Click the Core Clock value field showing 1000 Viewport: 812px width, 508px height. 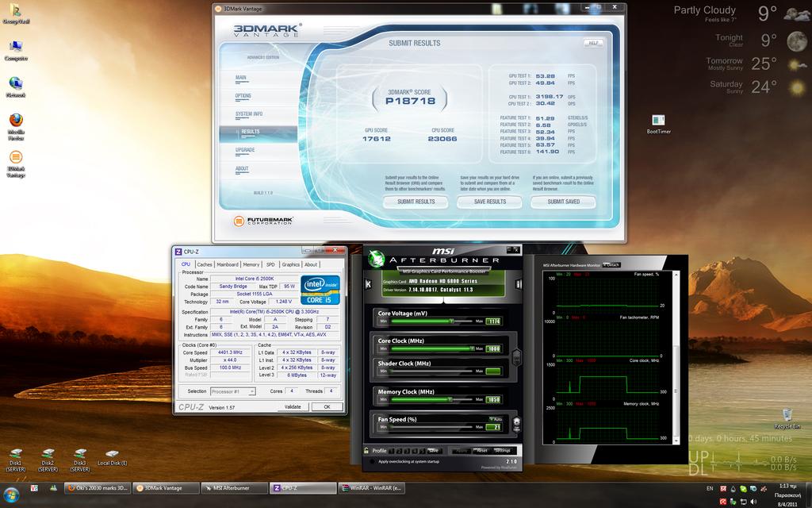(x=493, y=349)
